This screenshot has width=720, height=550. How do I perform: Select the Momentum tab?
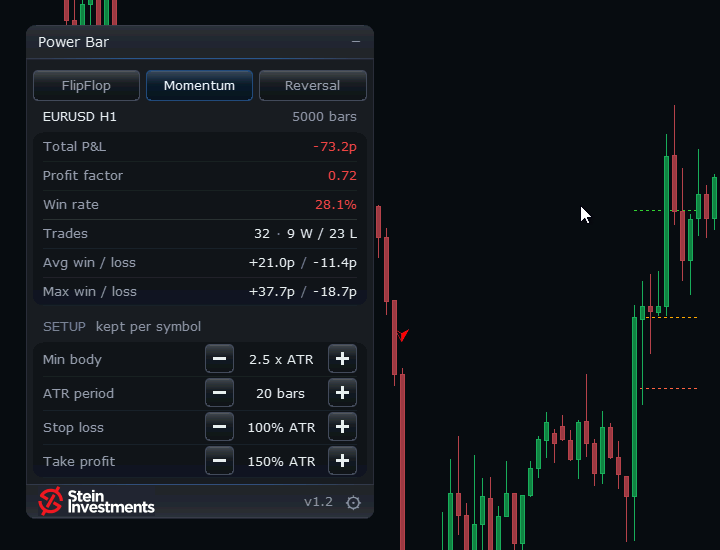(199, 85)
